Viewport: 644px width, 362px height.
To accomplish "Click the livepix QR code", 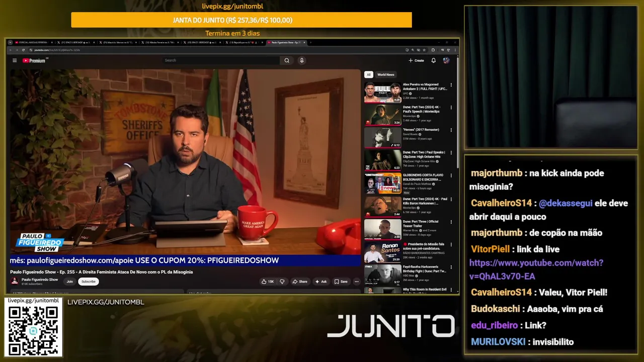I will coord(33,330).
